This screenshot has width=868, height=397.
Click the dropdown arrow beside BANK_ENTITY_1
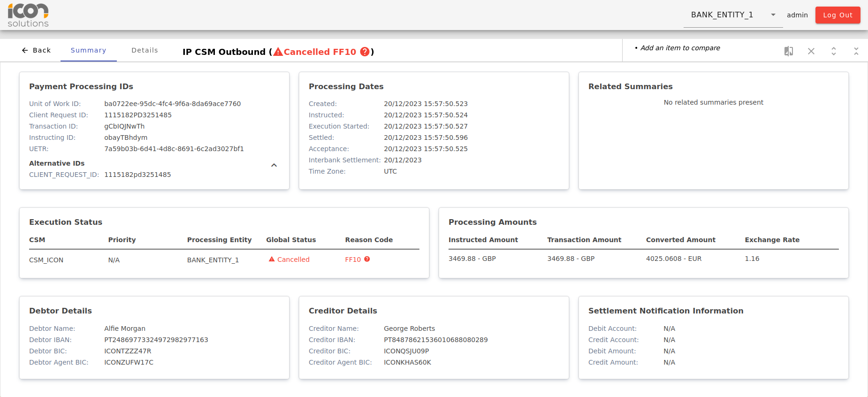[773, 15]
